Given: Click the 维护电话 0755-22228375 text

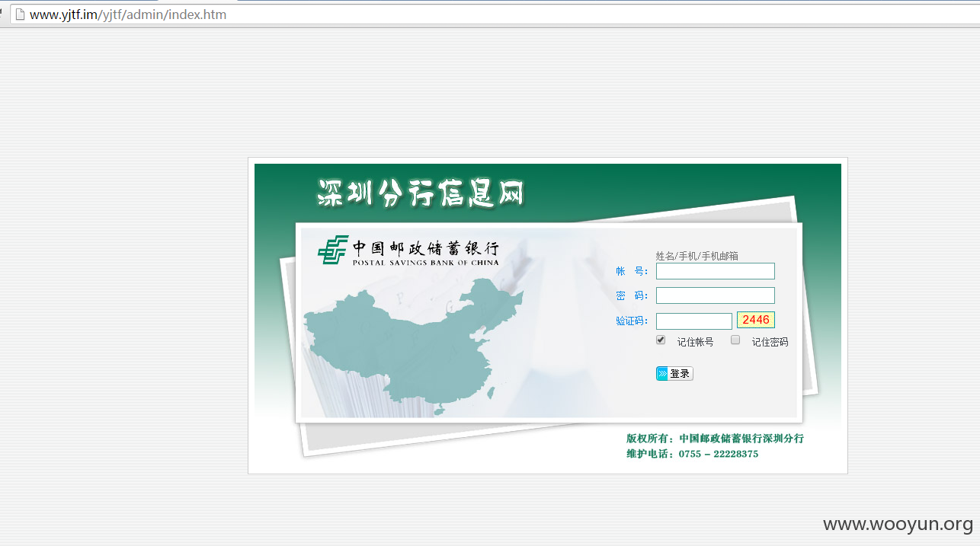Looking at the screenshot, I should 692,454.
